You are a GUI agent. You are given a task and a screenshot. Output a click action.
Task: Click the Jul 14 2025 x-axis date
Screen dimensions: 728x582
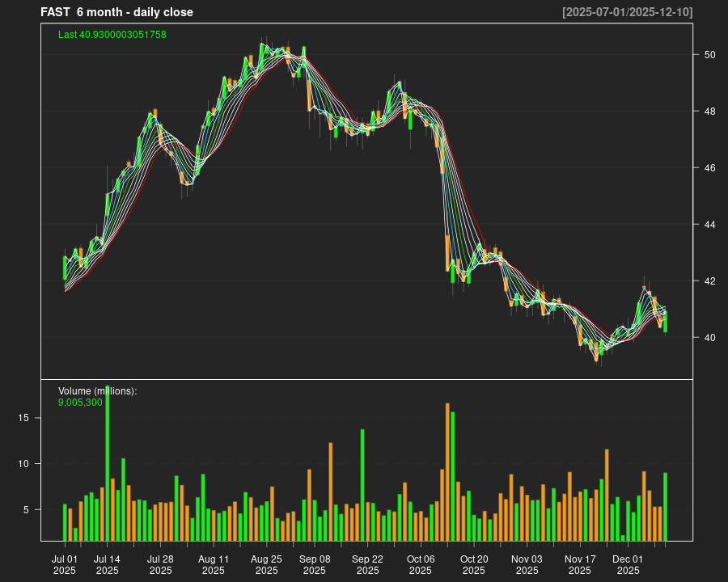[x=107, y=564]
